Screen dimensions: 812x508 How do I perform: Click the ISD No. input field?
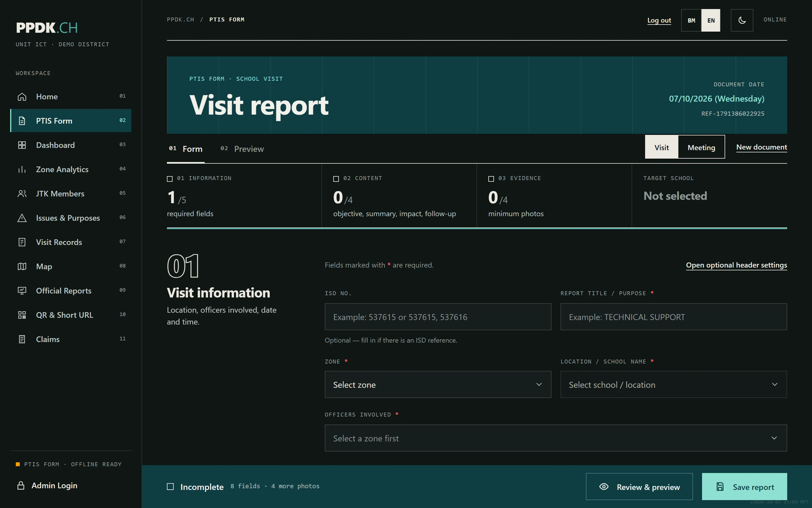coord(438,317)
